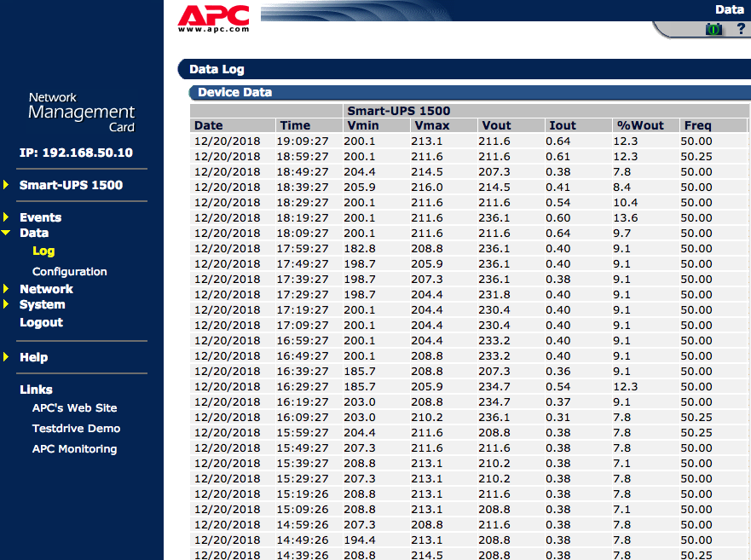
Task: Click Logout in the sidebar
Action: tap(42, 322)
